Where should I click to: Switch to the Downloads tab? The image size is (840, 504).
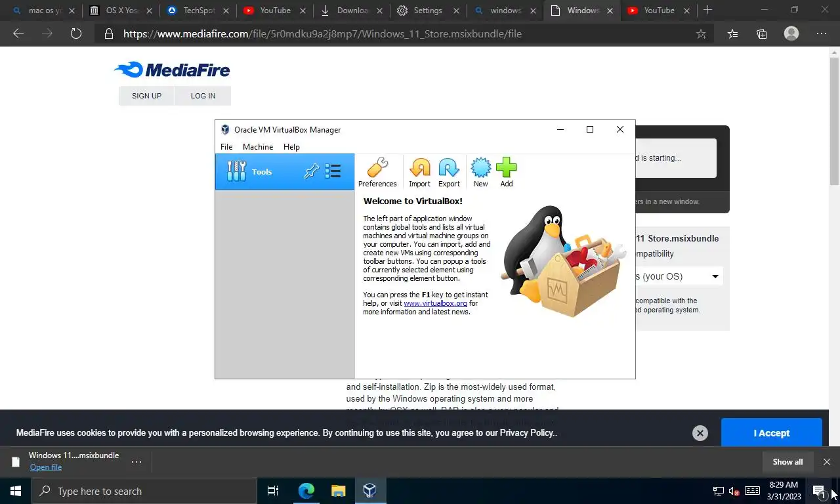click(x=352, y=10)
